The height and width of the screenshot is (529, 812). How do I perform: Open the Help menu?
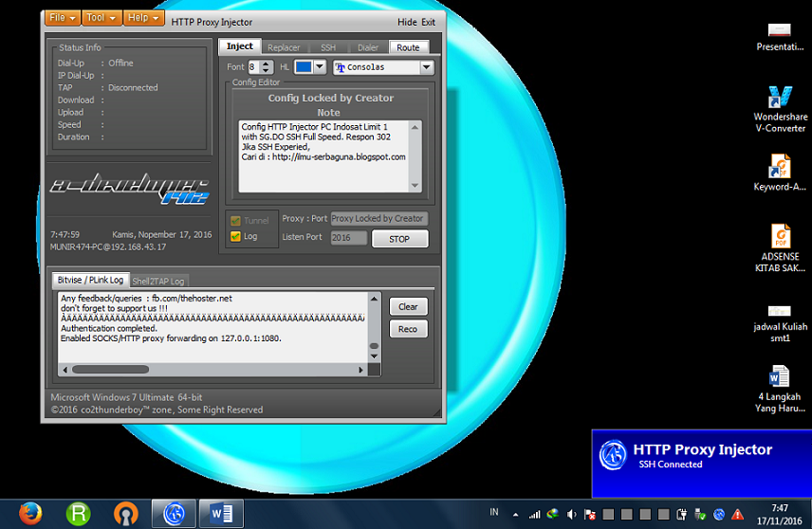coord(143,18)
